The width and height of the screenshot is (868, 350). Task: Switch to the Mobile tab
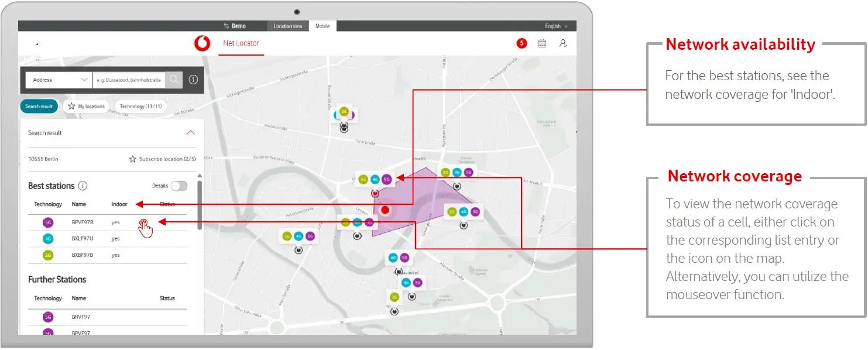pos(323,26)
